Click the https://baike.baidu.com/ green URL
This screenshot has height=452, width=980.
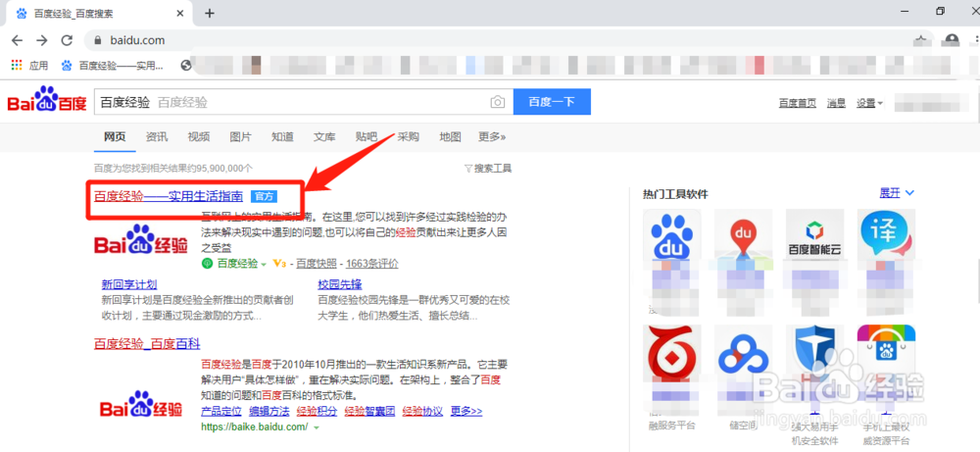pyautogui.click(x=255, y=427)
